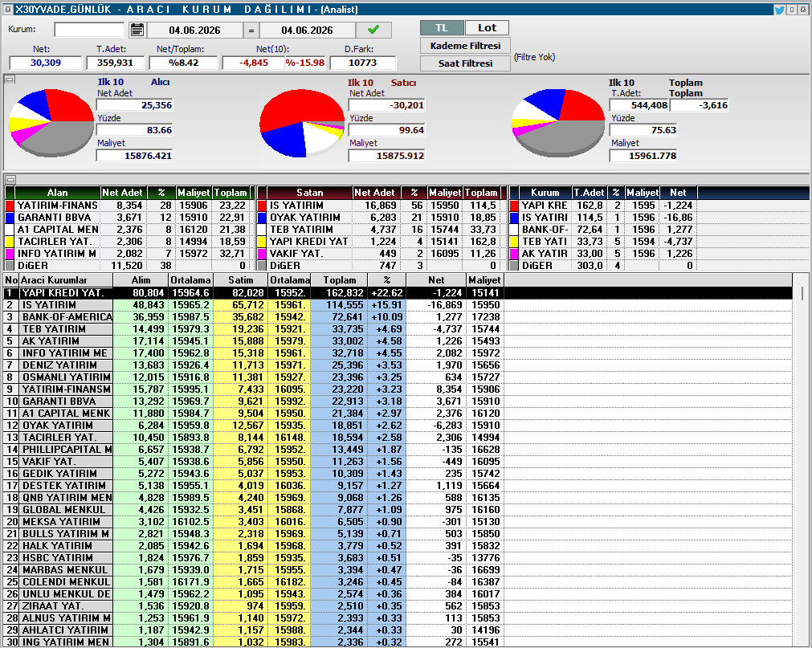Click the Ilk 10 Alıcı pie chart
Viewport: 812px width, 648px height.
tap(51, 123)
